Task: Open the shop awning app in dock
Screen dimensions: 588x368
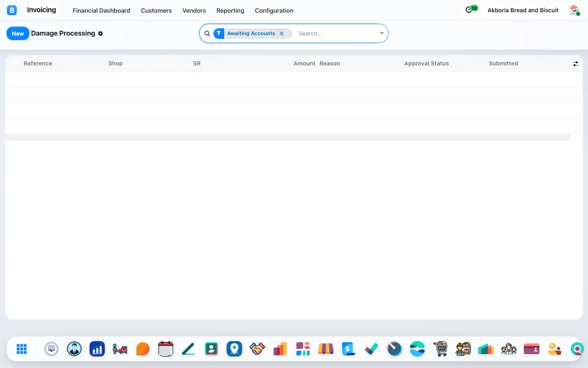Action: [x=326, y=349]
